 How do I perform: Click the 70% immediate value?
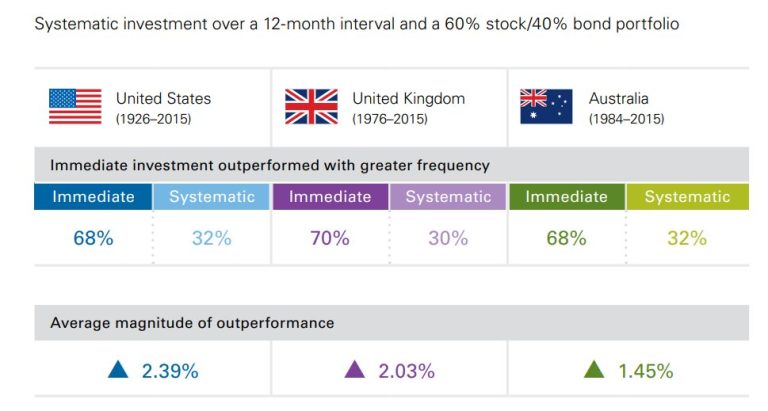point(330,238)
